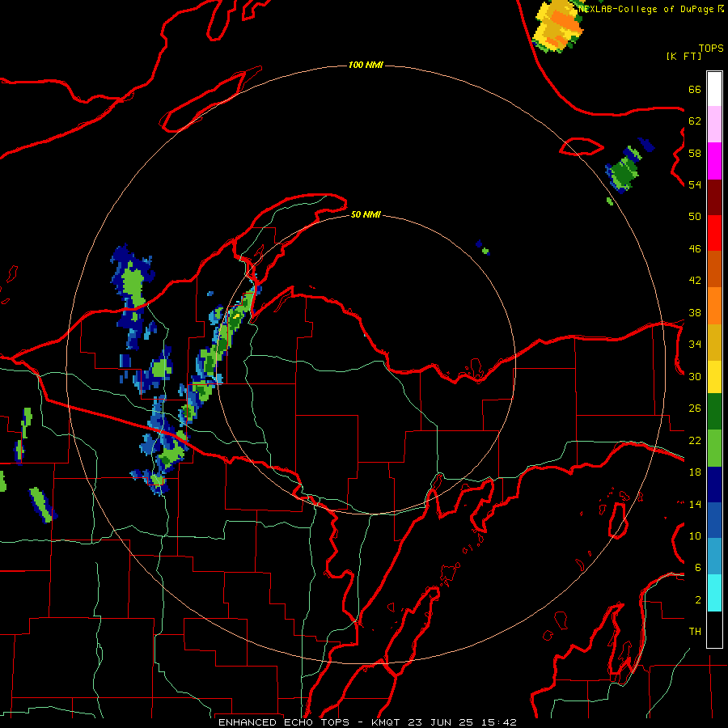The image size is (728, 728).
Task: Click the 62 value on the legend scale
Action: 695,121
